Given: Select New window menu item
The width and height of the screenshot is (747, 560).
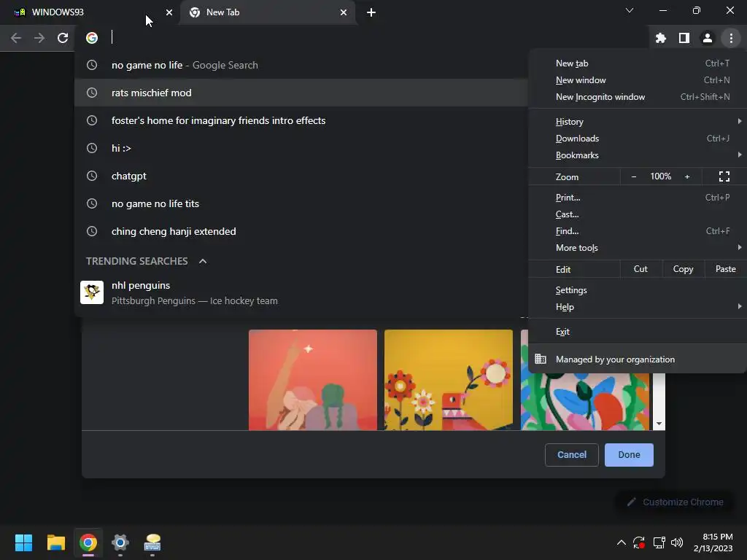Looking at the screenshot, I should [x=638, y=80].
